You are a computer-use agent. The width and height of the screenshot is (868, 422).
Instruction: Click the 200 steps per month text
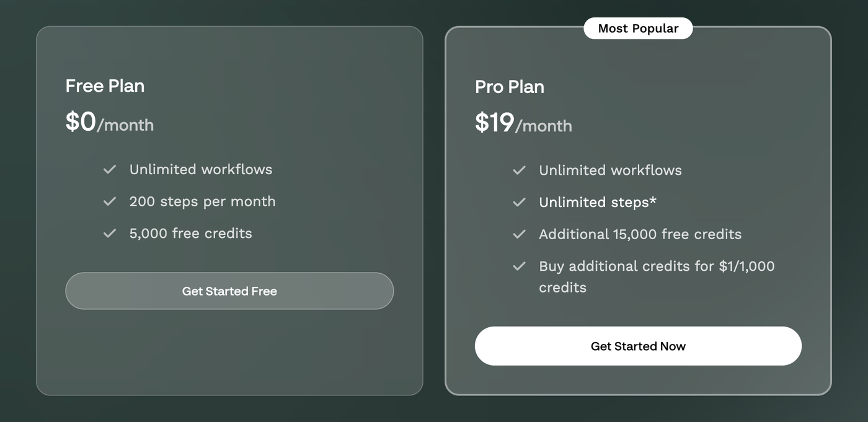coord(202,201)
